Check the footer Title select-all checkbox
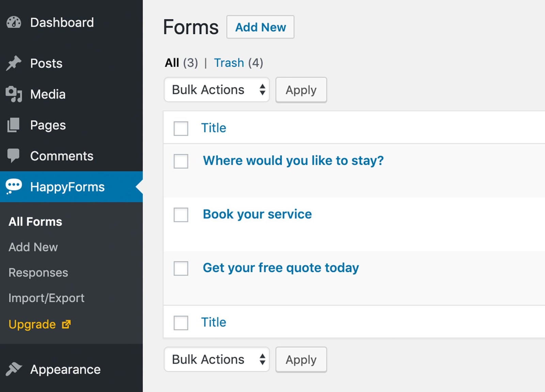Image resolution: width=545 pixels, height=392 pixels. (181, 323)
